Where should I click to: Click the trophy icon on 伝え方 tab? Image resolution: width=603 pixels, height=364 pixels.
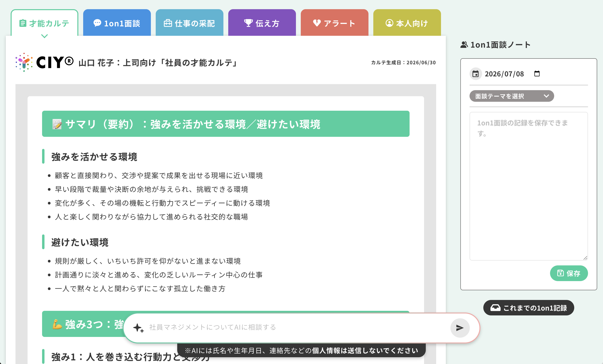248,23
